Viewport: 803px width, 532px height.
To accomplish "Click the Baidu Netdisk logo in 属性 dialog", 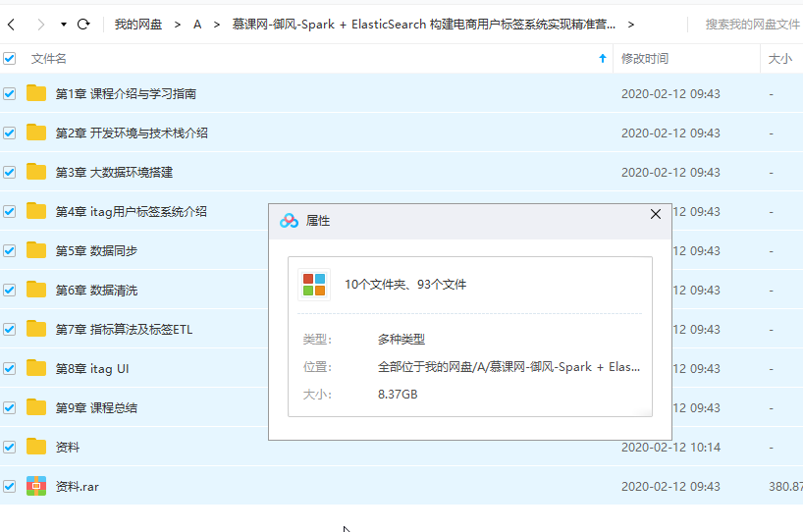I will [x=289, y=221].
